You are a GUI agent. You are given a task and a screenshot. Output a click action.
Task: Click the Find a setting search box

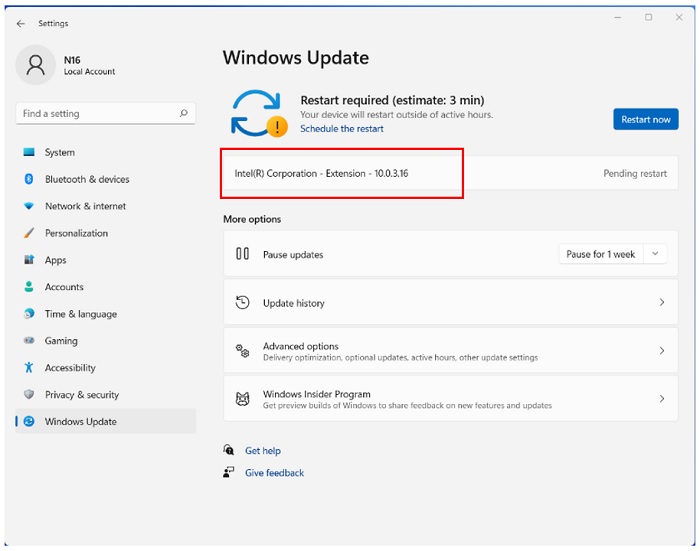(x=105, y=113)
